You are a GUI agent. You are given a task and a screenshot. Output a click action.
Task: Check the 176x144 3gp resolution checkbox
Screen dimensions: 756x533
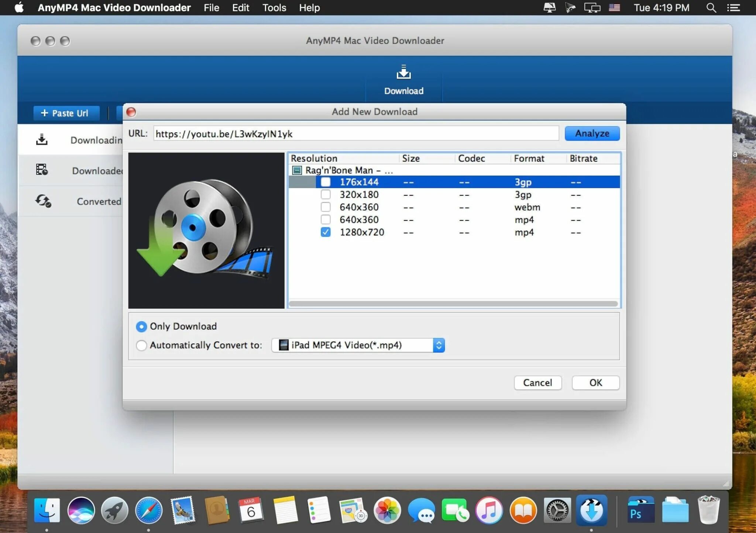click(x=325, y=182)
